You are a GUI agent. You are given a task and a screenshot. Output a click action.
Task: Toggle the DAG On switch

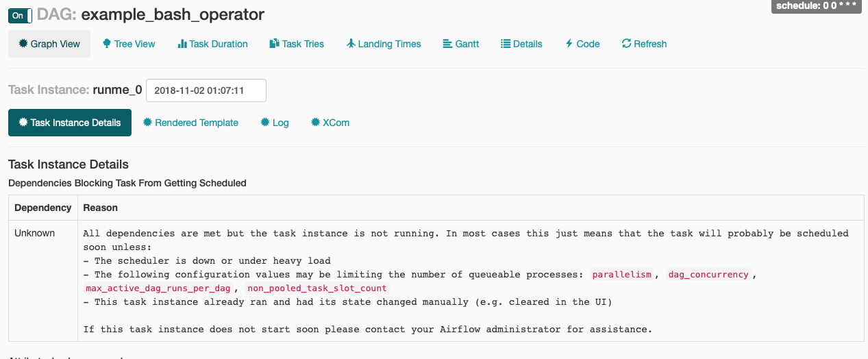pyautogui.click(x=20, y=15)
